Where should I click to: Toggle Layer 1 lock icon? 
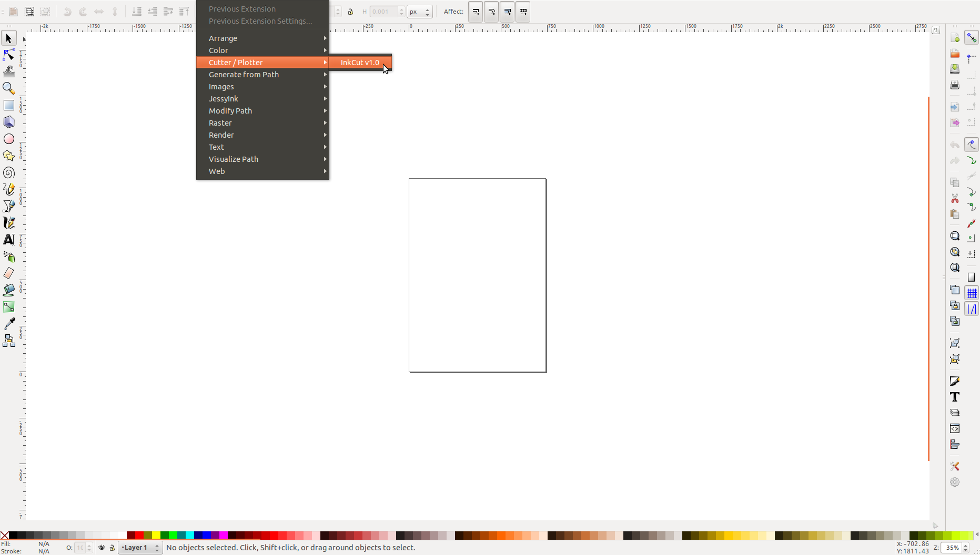[112, 548]
